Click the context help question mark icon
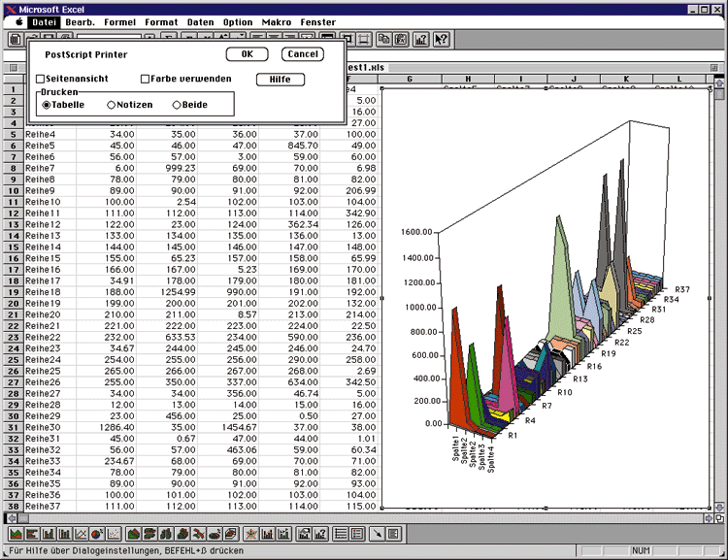This screenshot has width=728, height=560. point(442,39)
